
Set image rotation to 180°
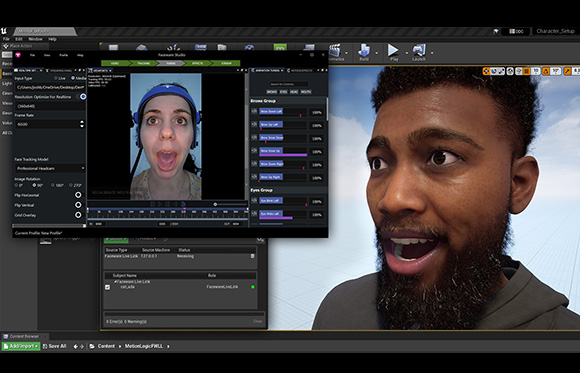click(x=53, y=185)
